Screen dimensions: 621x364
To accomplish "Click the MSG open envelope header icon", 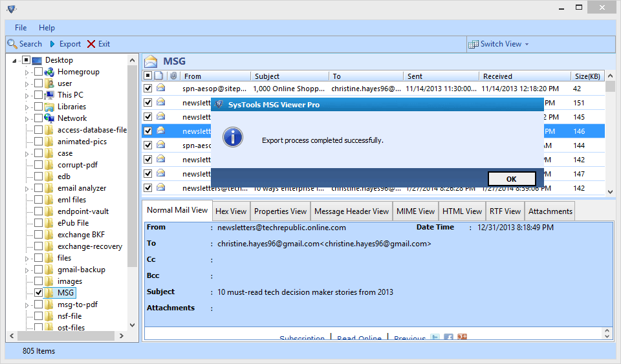I will [151, 61].
